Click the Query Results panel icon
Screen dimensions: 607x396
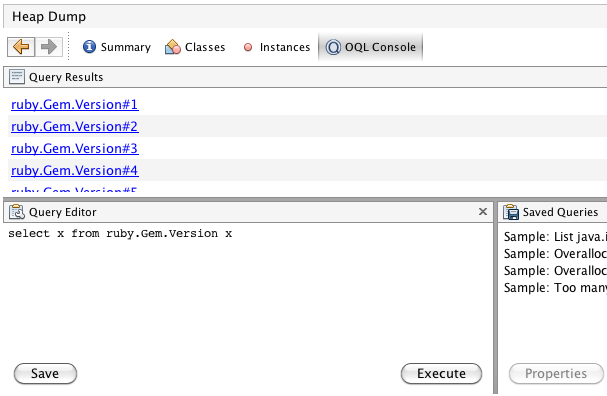(17, 77)
